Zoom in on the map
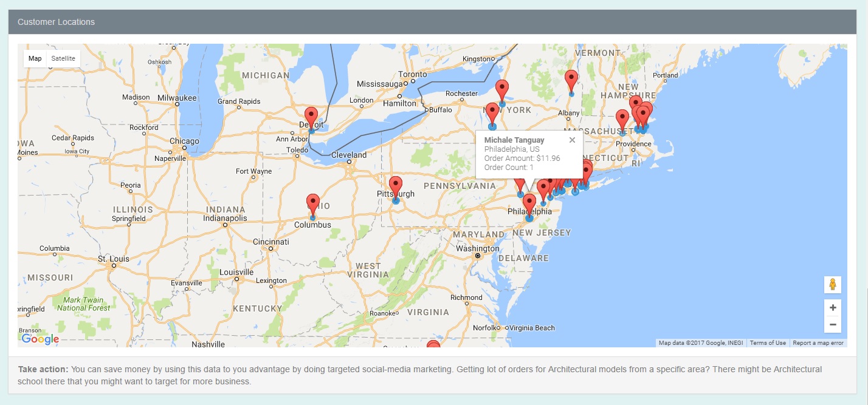Viewport: 868px width, 405px height. click(x=833, y=307)
